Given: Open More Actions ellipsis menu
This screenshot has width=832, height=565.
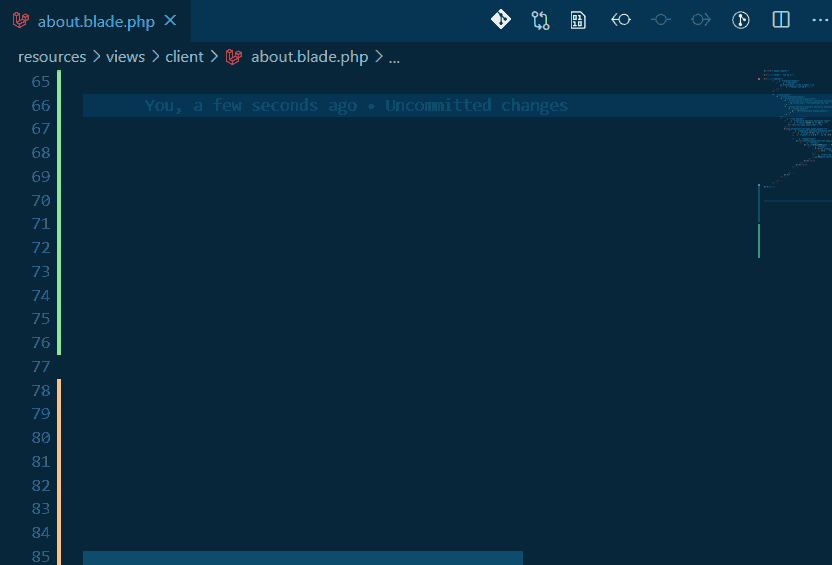Looking at the screenshot, I should [820, 20].
